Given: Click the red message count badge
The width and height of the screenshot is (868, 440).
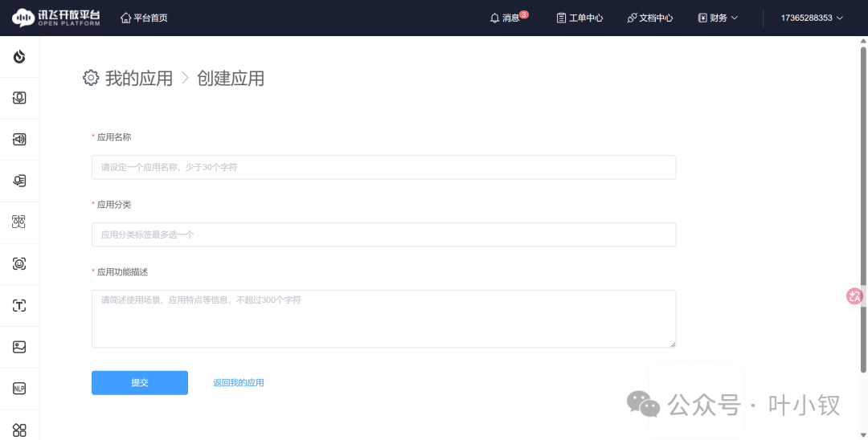Looking at the screenshot, I should coord(524,14).
